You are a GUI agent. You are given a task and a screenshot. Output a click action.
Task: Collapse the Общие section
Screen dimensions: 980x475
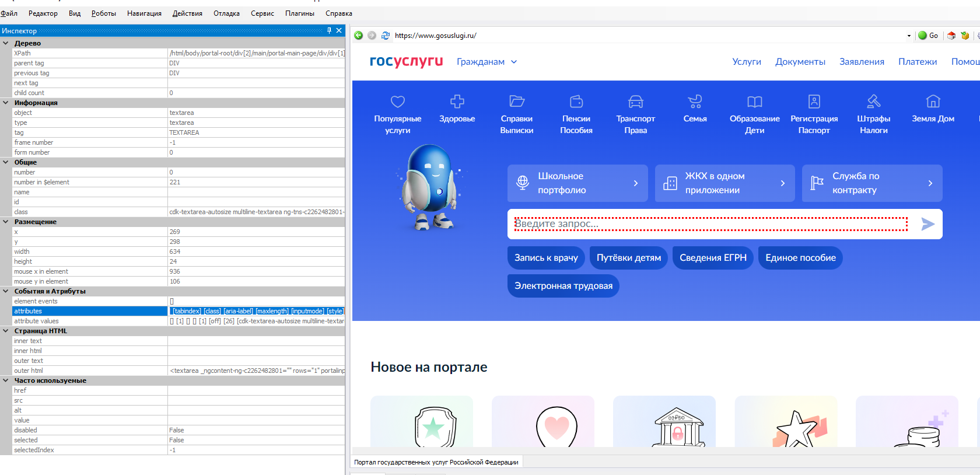click(x=6, y=162)
